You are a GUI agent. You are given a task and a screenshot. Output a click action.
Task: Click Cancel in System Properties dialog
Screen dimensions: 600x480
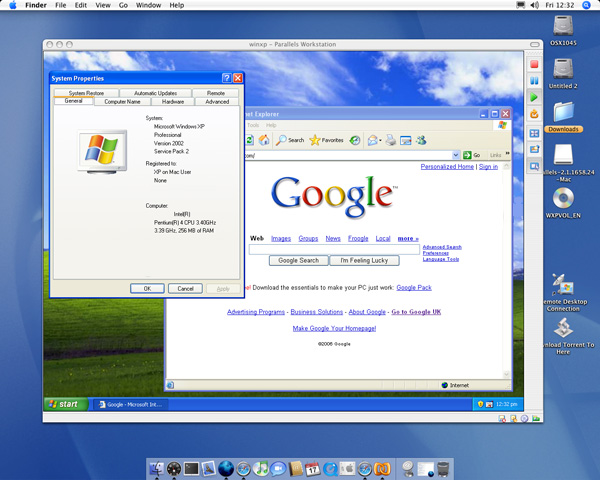tap(185, 289)
